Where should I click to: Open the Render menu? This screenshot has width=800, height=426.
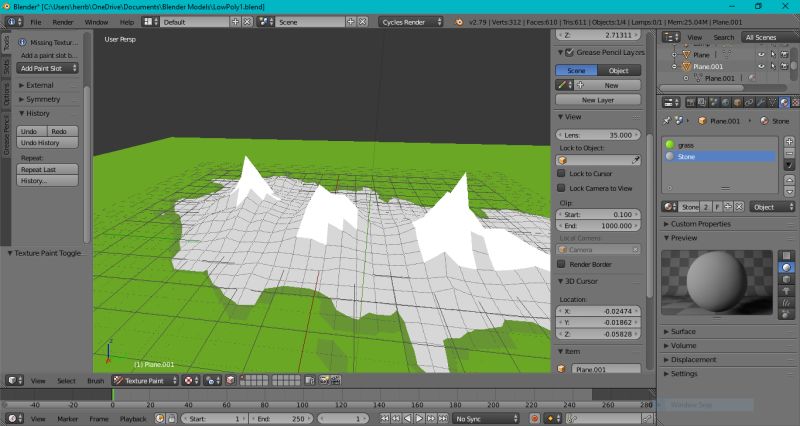[x=63, y=22]
